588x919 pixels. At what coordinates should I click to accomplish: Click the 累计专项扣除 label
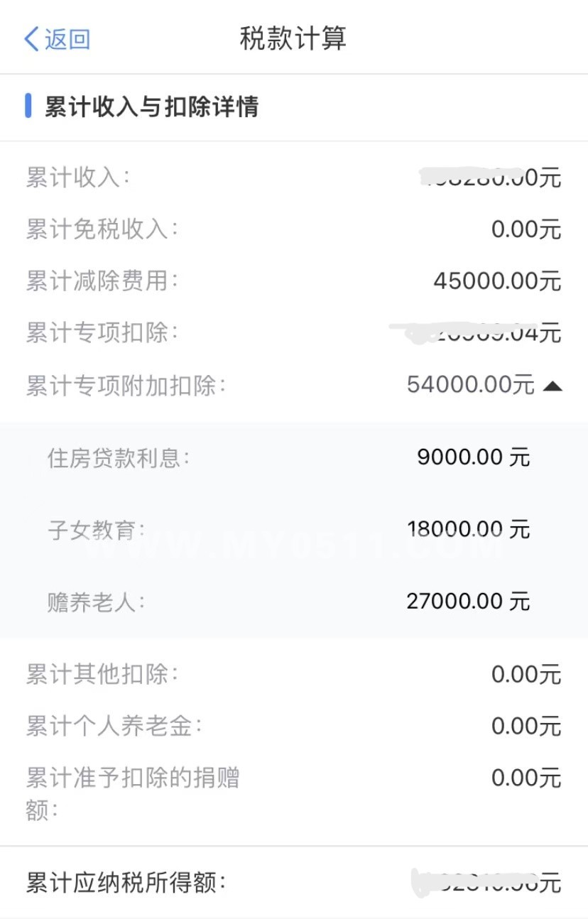(x=102, y=332)
